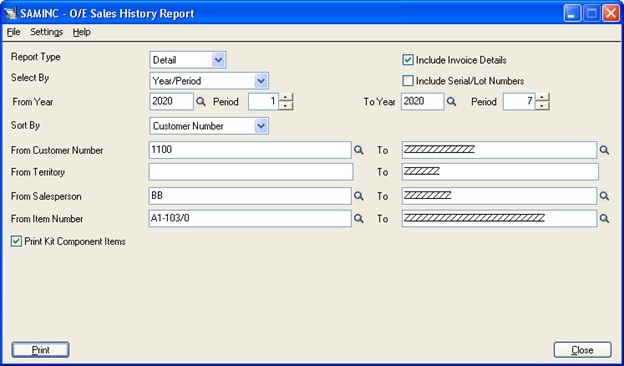Click the To Territory ZZZZZZ field

point(500,172)
